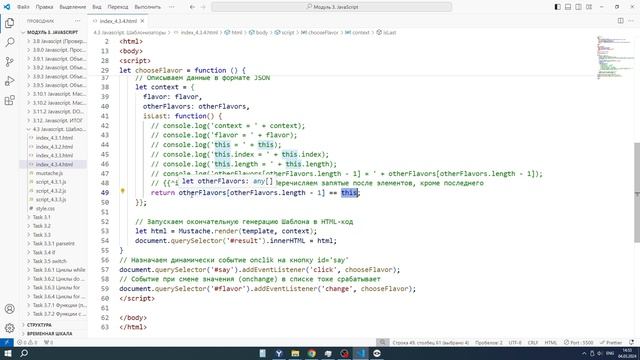
Task: Switch to VS Code taskbar icon
Action: coord(361,353)
